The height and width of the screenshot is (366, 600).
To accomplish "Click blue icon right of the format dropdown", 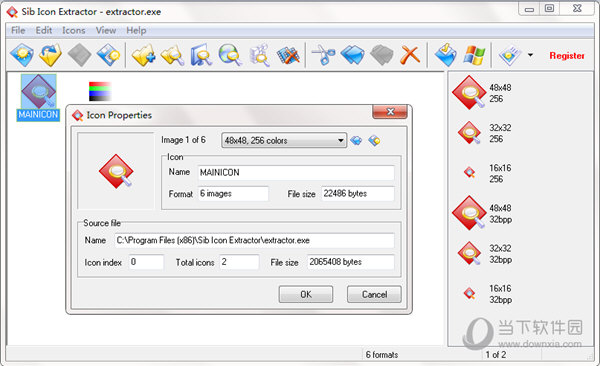I will point(356,141).
